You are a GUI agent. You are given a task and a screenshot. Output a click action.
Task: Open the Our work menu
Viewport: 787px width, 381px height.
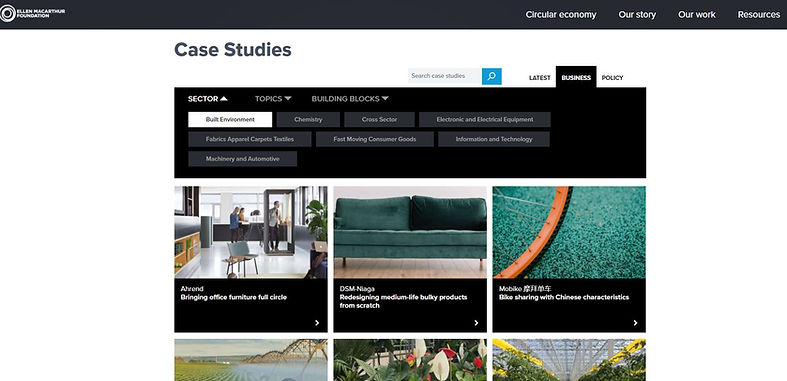point(697,15)
